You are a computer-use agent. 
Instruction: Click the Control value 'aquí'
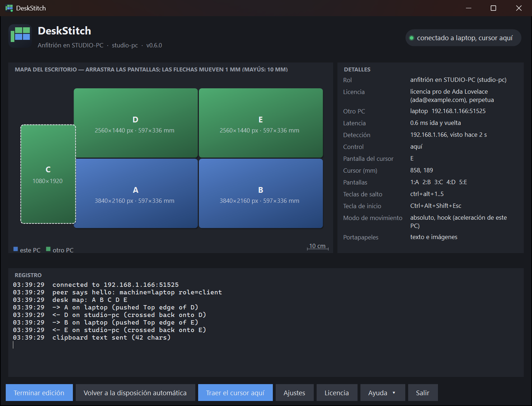(416, 146)
